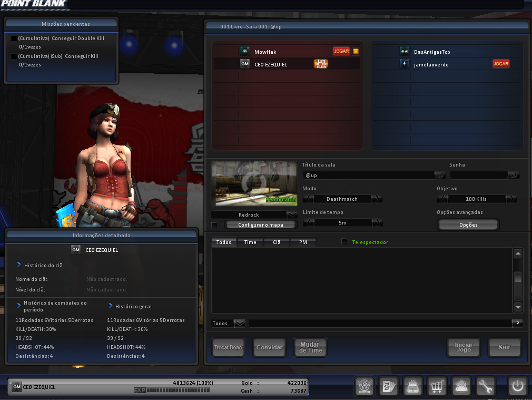Open the shopping cart store icon
532x400 pixels.
coord(437,386)
